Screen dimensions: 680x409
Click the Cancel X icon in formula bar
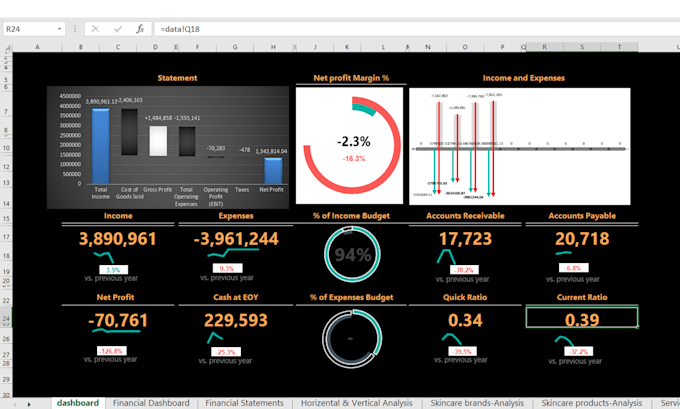click(95, 29)
